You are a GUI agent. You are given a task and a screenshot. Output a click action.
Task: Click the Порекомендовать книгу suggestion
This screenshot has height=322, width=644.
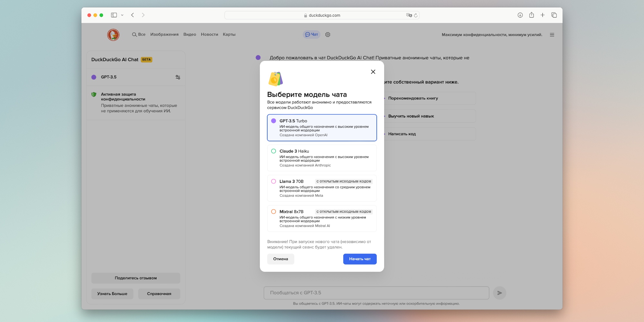coord(413,98)
